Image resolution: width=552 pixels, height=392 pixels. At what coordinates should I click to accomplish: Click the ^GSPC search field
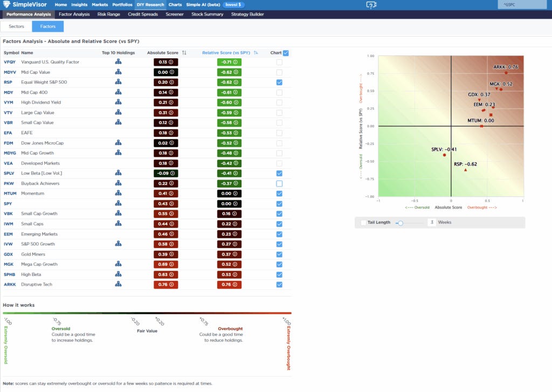(x=522, y=4)
